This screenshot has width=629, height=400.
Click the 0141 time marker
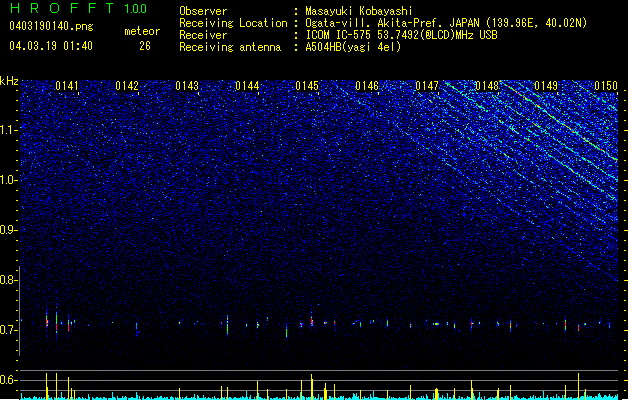coord(67,86)
